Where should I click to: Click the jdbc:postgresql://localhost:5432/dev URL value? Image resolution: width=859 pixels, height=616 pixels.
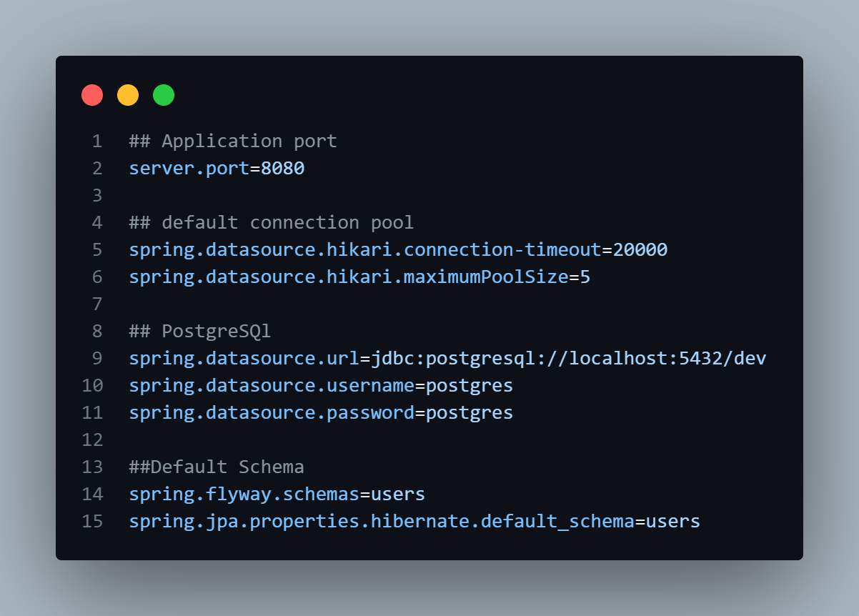pos(568,358)
